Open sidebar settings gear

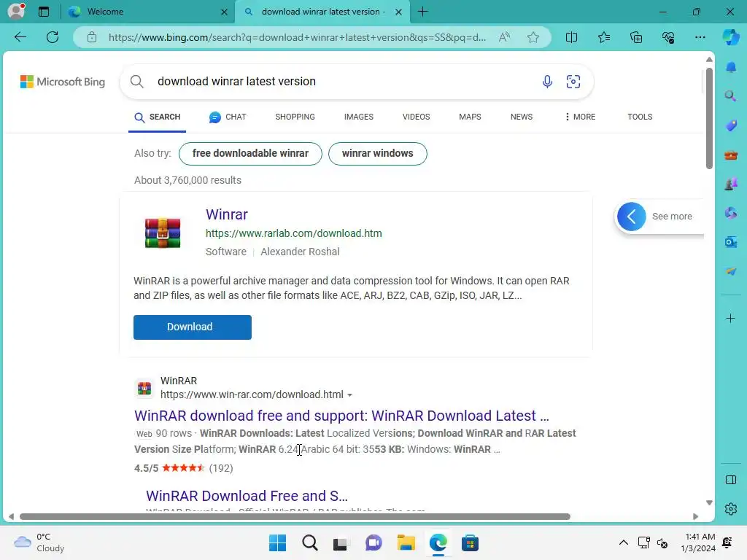(731, 509)
